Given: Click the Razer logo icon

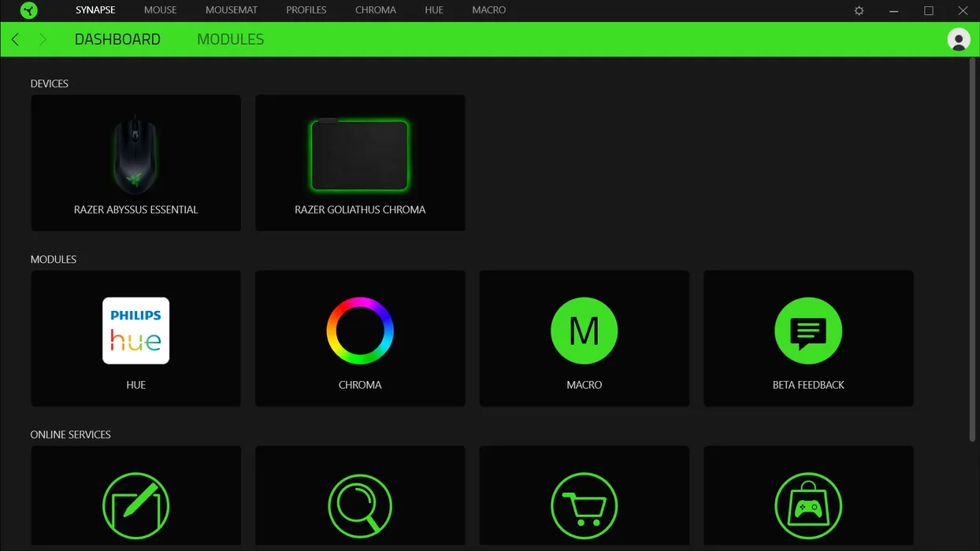Looking at the screenshot, I should pyautogui.click(x=29, y=11).
